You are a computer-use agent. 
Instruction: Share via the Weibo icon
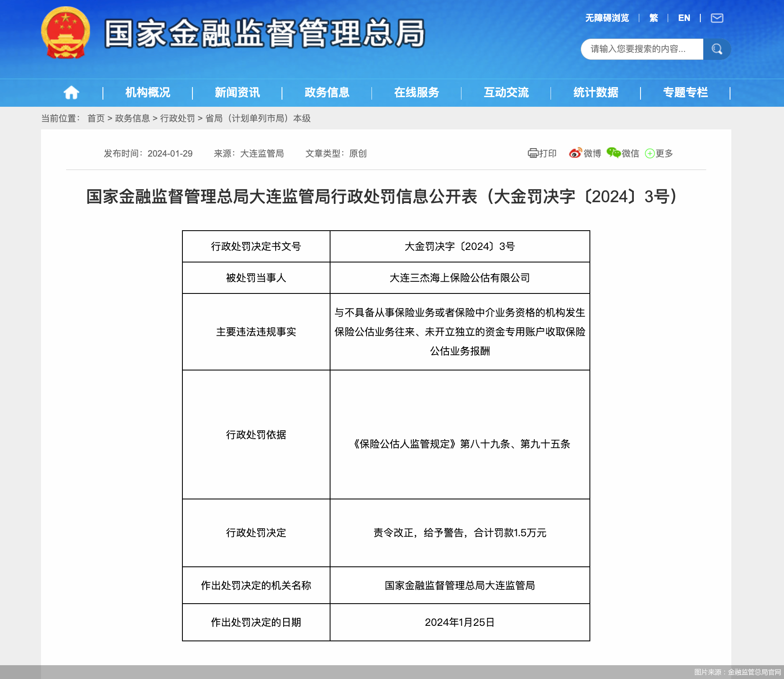pyautogui.click(x=575, y=153)
